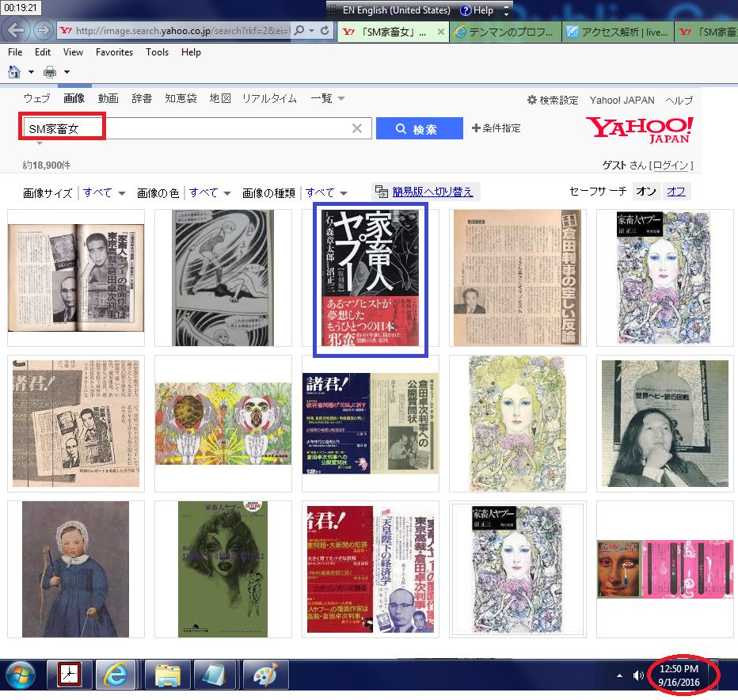Screen dimensions: 738x700
Task: Switch to デンマンのプロフ browser tab
Action: click(505, 32)
